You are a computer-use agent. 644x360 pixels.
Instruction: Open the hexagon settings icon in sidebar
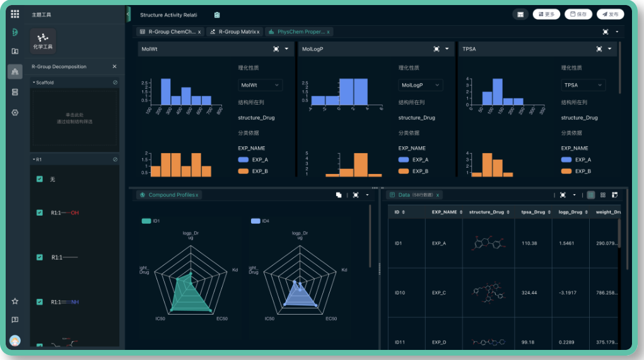pos(15,112)
